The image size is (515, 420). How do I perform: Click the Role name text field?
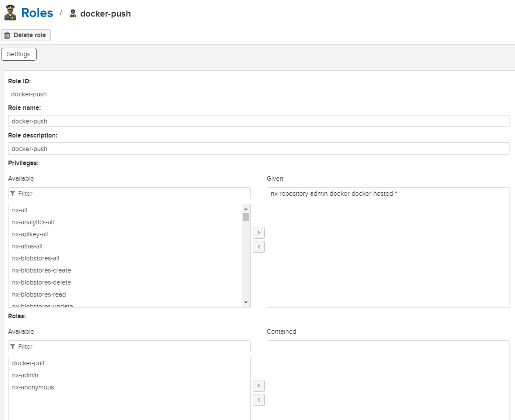click(x=258, y=121)
